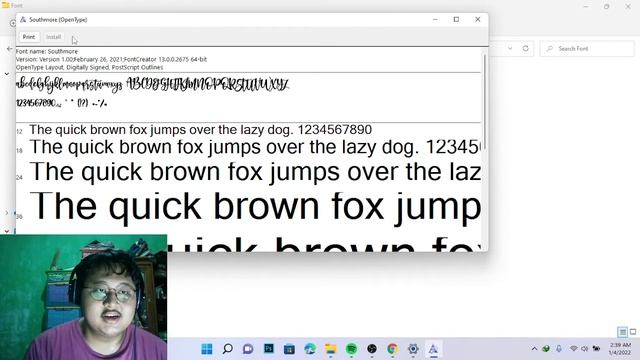Open File Explorer from taskbar
The image size is (640, 360).
point(331,349)
